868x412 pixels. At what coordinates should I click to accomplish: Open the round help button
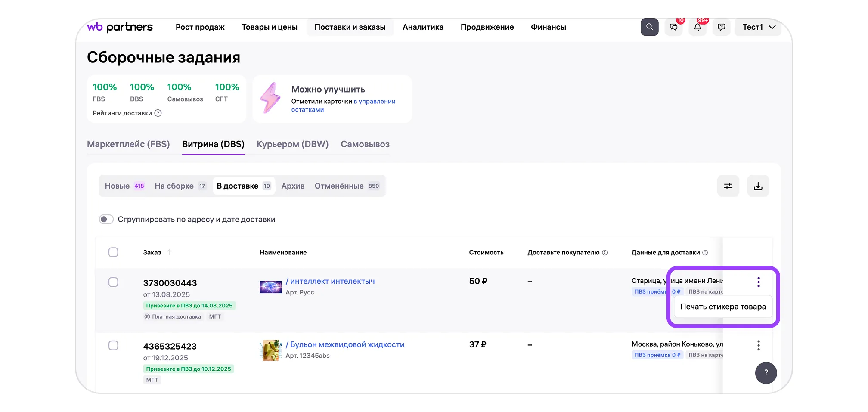766,373
